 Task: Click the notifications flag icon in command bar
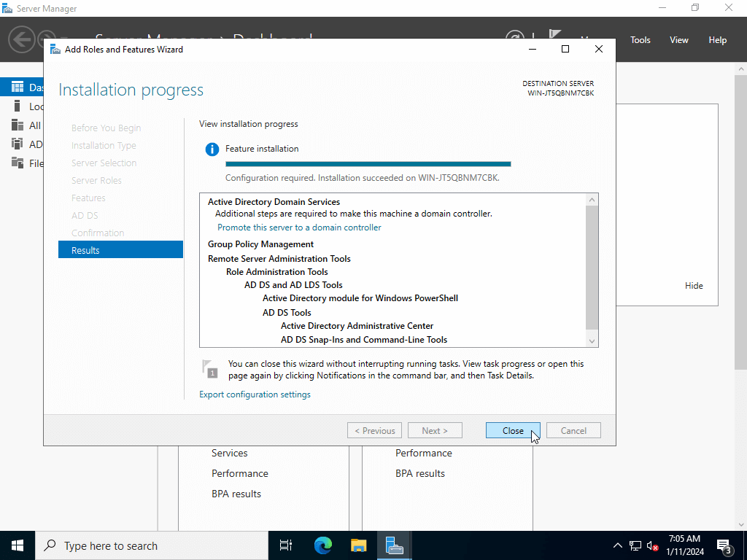click(x=554, y=34)
